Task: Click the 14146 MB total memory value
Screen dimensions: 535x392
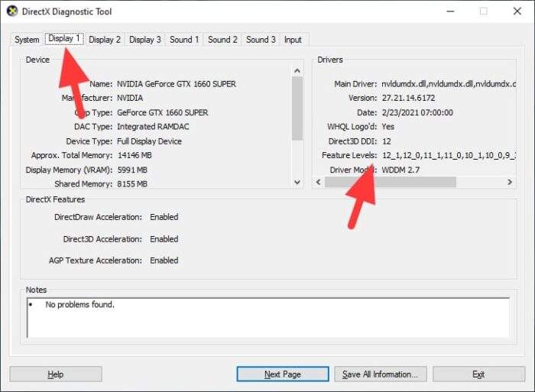Action: (135, 155)
